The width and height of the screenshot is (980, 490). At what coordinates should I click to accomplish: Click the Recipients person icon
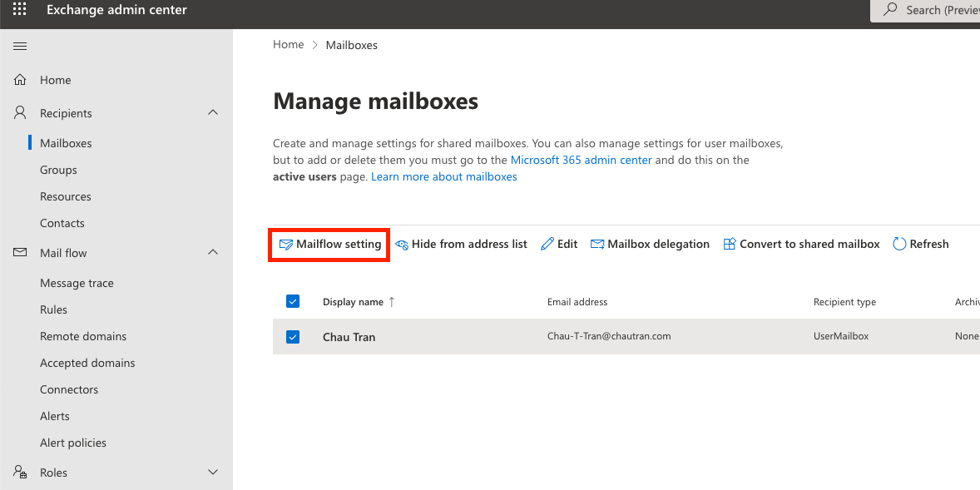click(20, 112)
